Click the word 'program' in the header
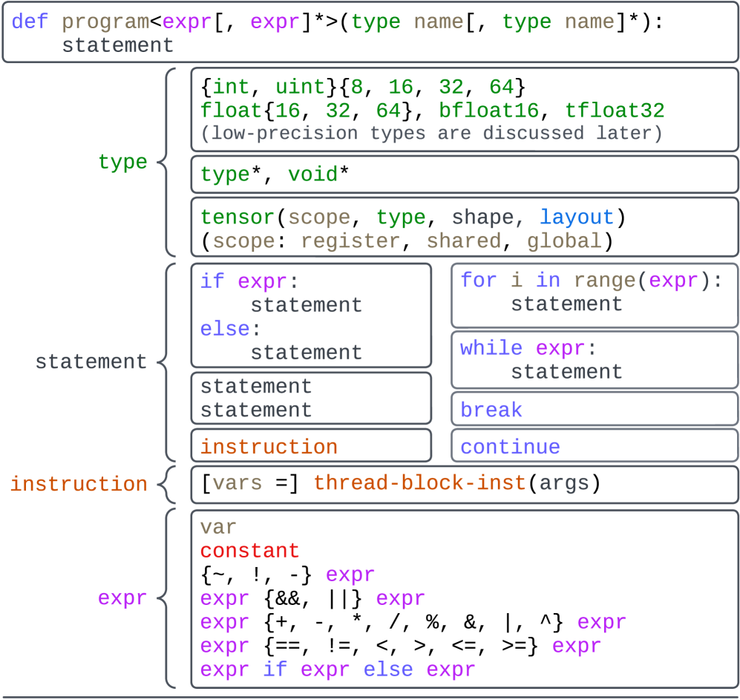The image size is (740, 700). pyautogui.click(x=105, y=21)
